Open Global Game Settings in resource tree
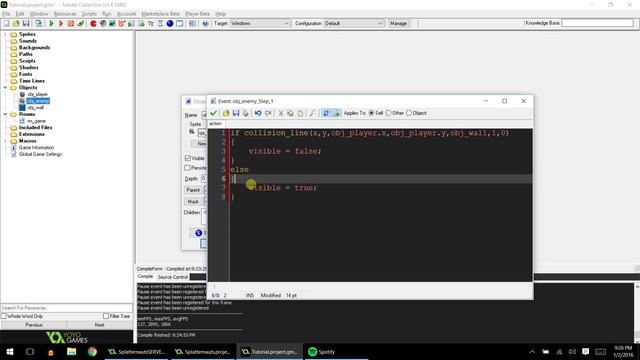The height and width of the screenshot is (360, 640). (x=40, y=154)
